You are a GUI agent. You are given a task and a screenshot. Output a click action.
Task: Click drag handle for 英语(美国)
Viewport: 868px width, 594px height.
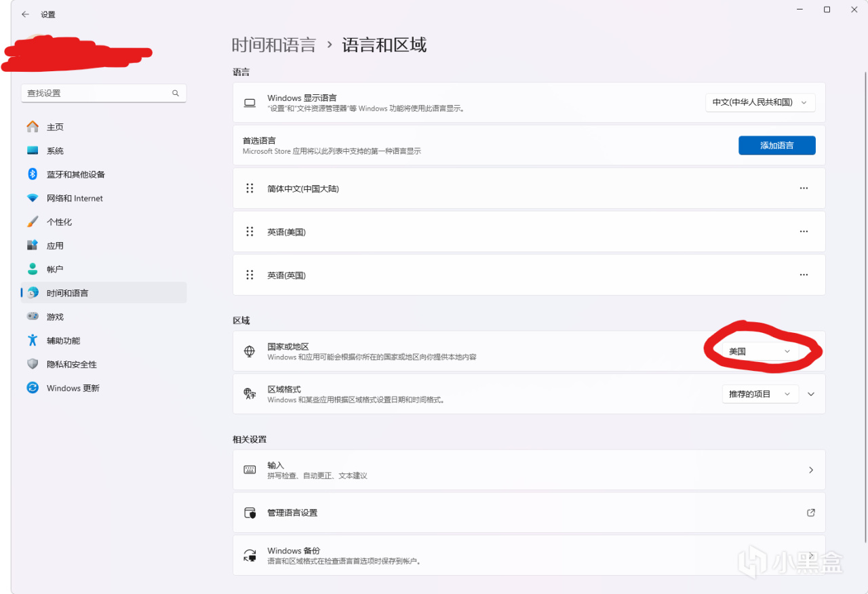click(250, 232)
